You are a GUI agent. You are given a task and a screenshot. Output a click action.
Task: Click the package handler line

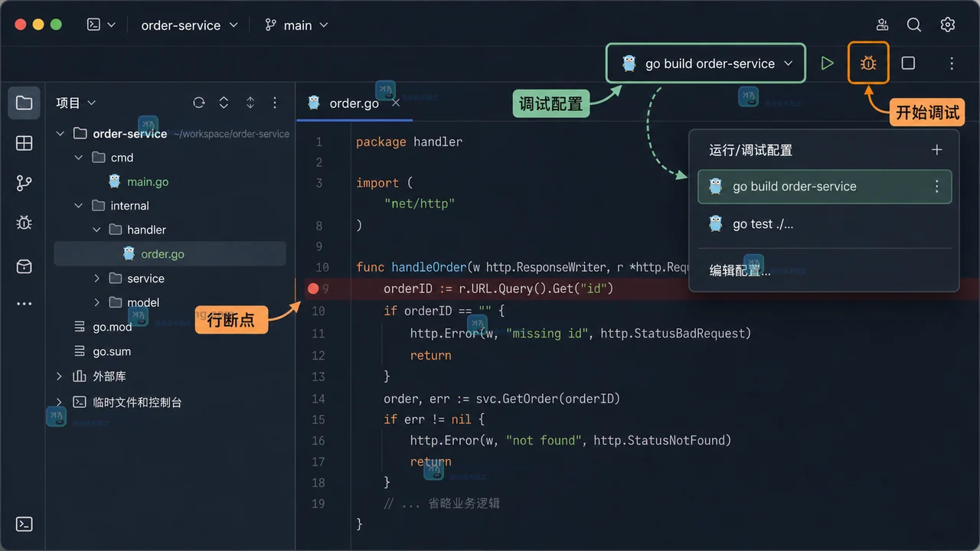pyautogui.click(x=409, y=142)
